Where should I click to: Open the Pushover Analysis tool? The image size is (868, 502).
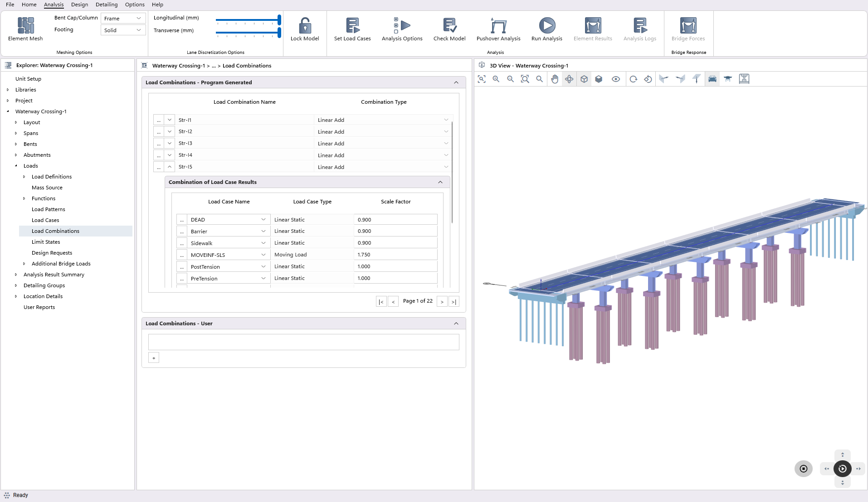pos(498,26)
